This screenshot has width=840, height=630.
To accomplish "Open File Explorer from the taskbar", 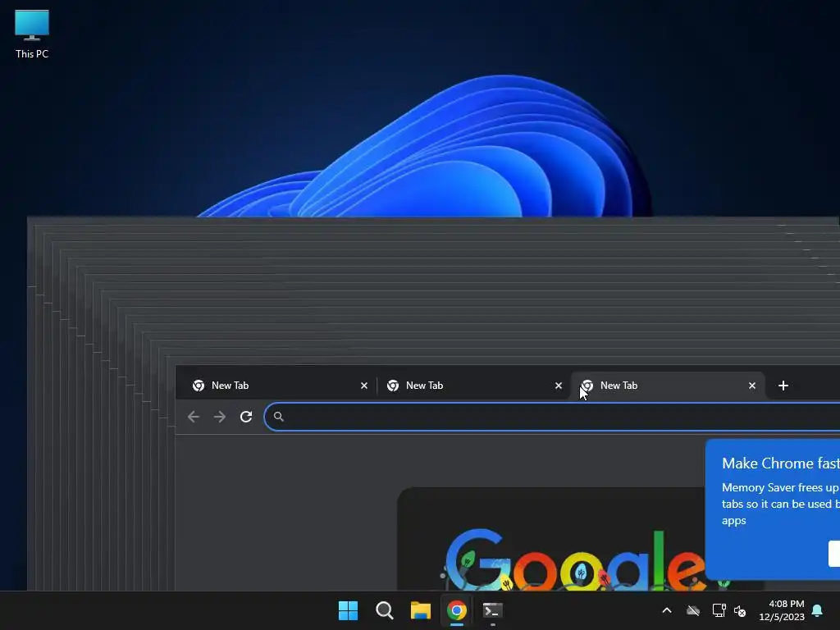I will point(421,610).
